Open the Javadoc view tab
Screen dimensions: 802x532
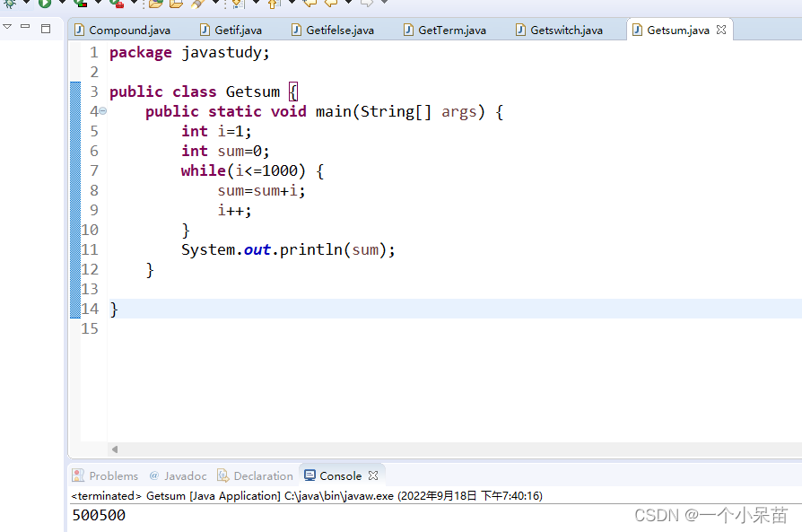tap(178, 475)
